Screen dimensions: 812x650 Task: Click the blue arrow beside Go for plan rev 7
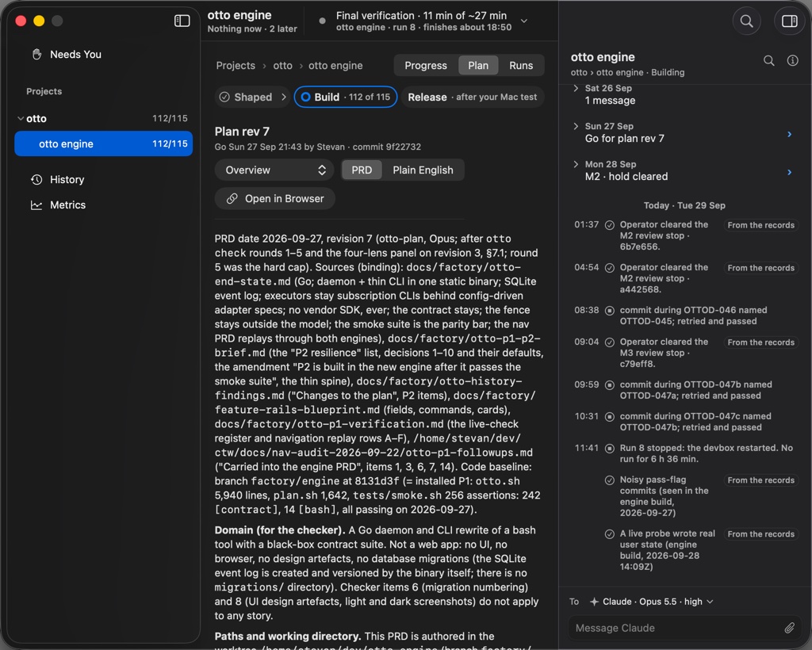coord(789,134)
